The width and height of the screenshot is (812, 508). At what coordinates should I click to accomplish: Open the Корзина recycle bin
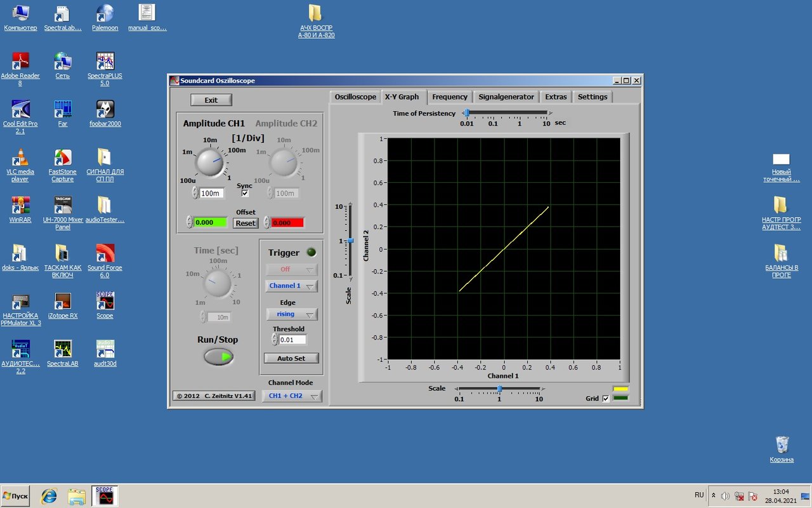point(782,445)
